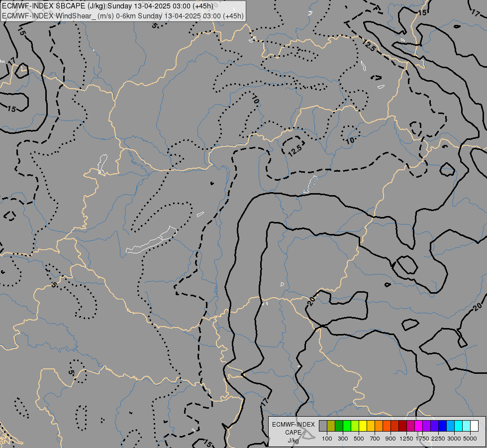Click legend tick value 300

coord(343,439)
